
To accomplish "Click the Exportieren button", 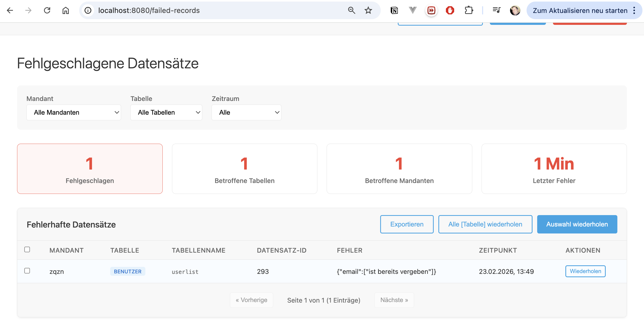I will coord(407,224).
